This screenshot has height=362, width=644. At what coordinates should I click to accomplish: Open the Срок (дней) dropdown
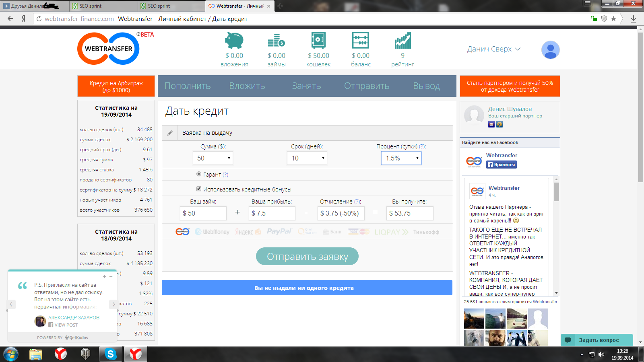(x=307, y=158)
